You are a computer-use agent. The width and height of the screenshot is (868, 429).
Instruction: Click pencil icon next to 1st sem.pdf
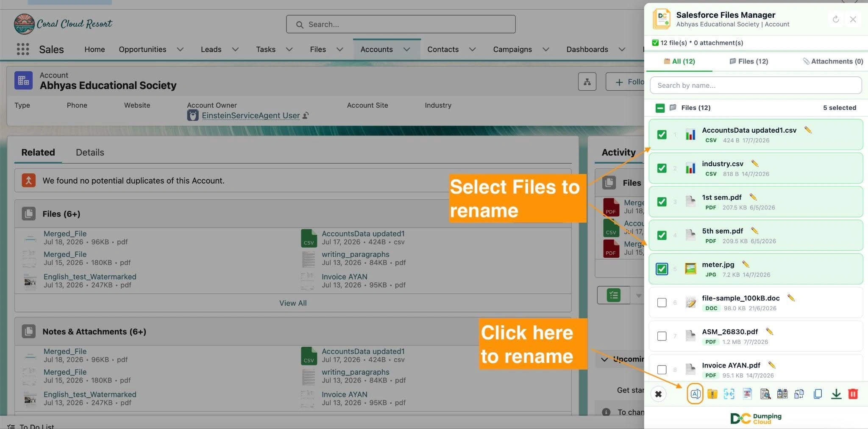coord(753,197)
